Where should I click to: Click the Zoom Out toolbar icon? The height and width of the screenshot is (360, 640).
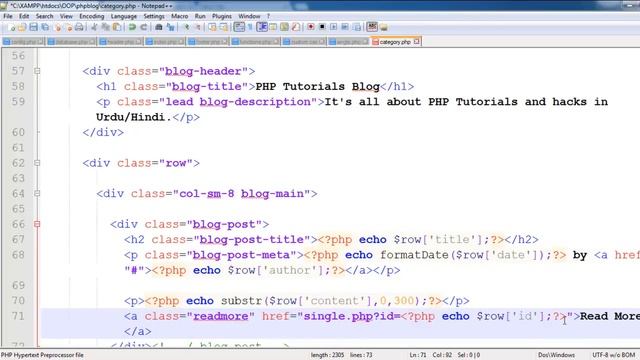click(x=198, y=27)
